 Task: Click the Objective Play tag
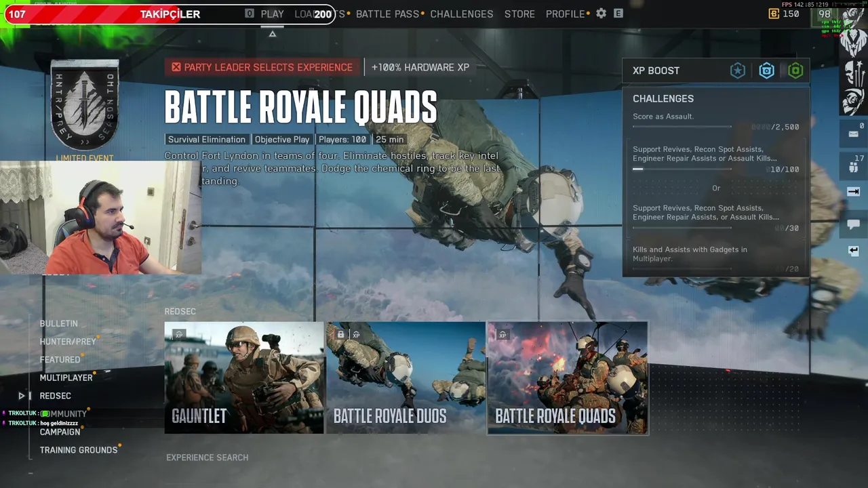282,140
